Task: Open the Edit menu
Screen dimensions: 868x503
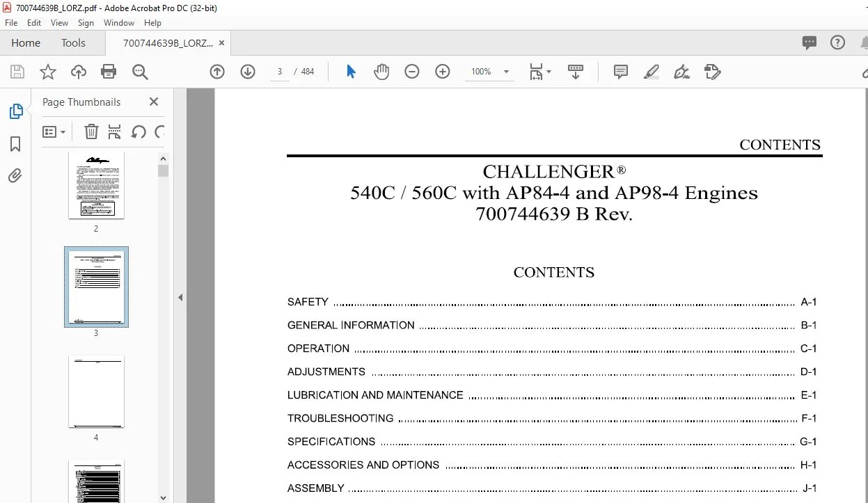Action: [34, 23]
